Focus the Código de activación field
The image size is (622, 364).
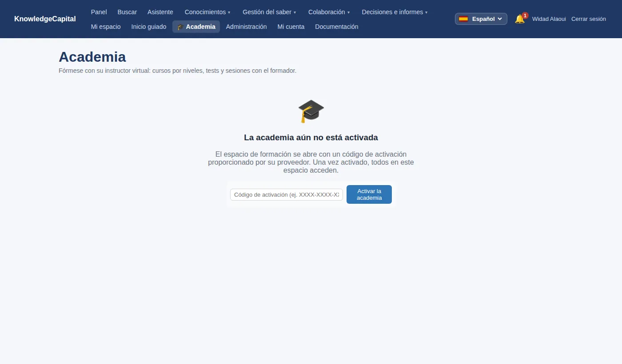(x=287, y=194)
